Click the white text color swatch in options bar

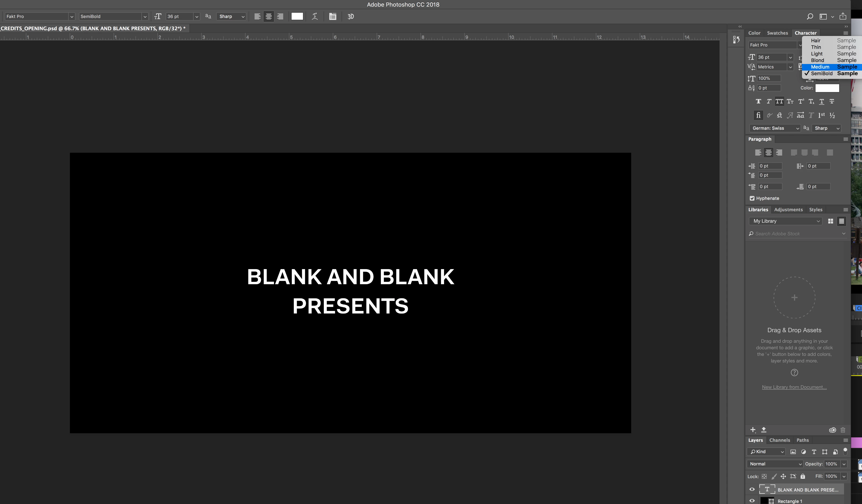coord(297,16)
